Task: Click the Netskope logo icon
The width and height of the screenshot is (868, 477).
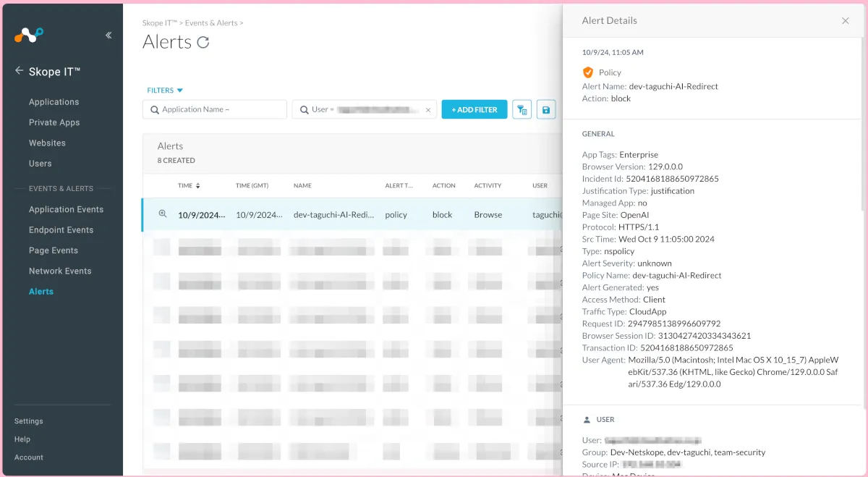Action: [x=29, y=35]
